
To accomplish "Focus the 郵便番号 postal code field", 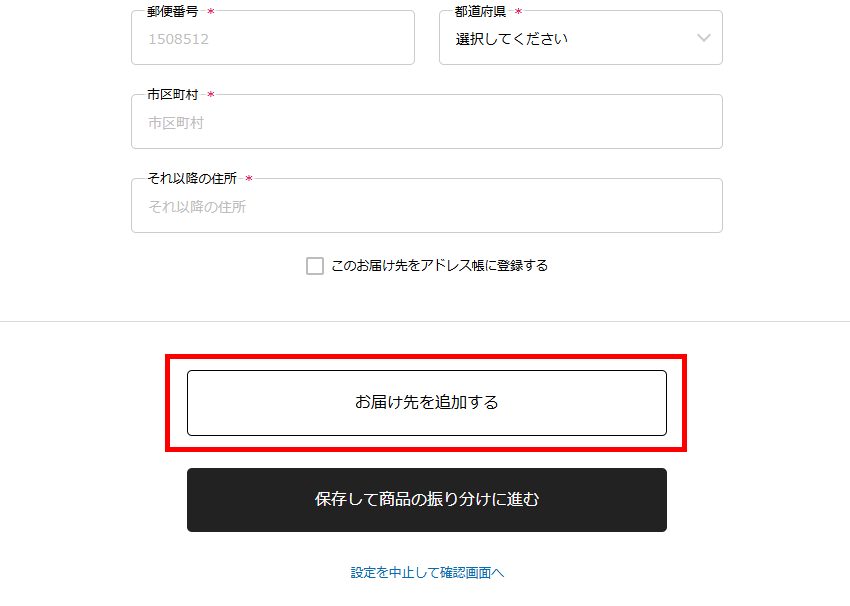I will [272, 39].
